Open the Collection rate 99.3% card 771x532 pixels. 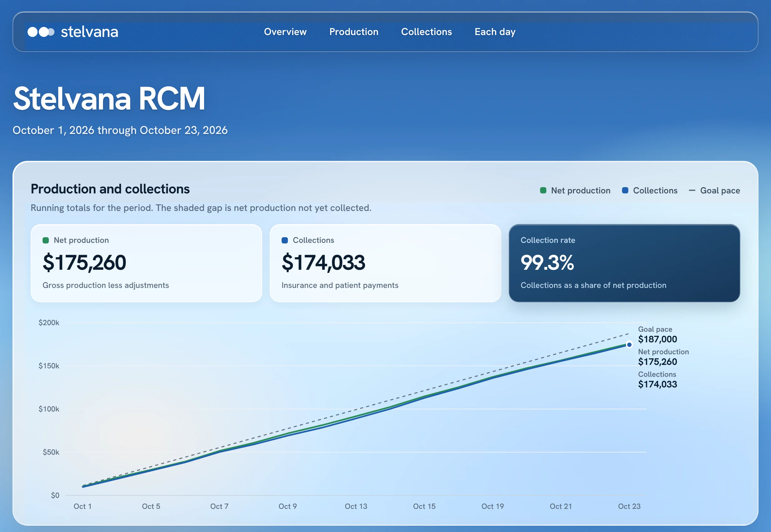[624, 263]
